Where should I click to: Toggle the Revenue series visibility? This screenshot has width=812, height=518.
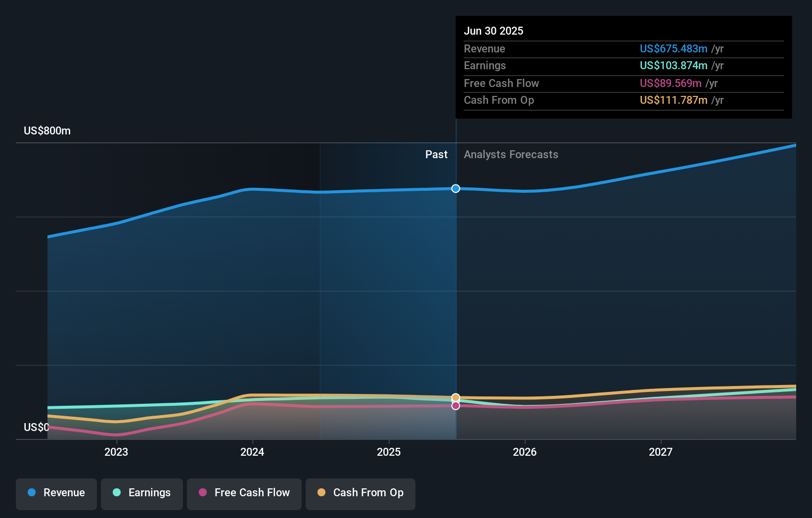(x=56, y=494)
